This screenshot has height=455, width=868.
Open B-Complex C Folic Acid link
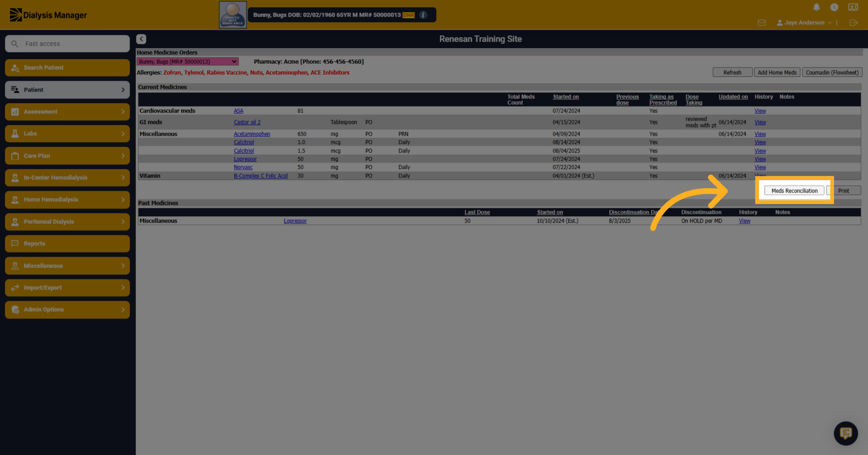coord(260,176)
